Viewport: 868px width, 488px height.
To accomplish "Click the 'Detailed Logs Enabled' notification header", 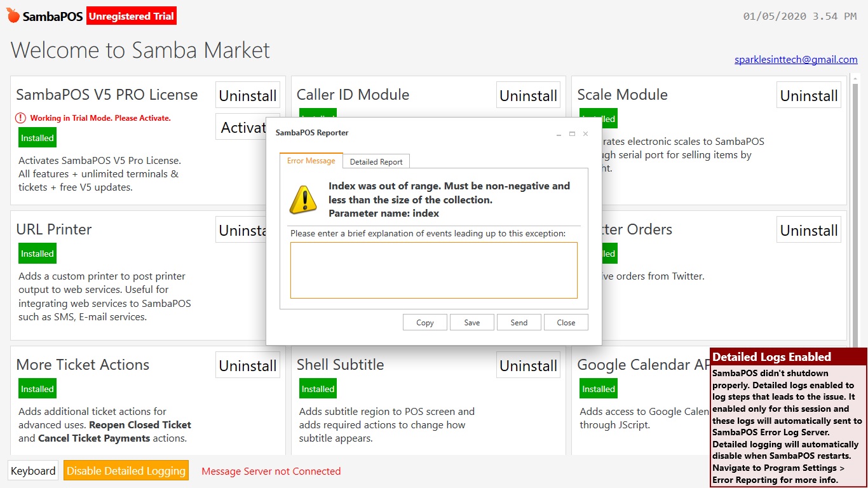I will click(788, 356).
